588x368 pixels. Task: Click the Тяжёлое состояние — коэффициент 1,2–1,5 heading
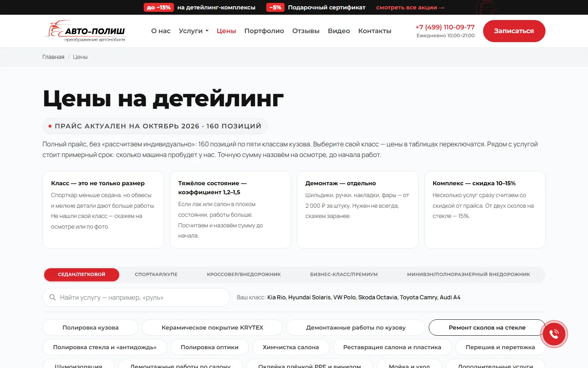(x=212, y=188)
